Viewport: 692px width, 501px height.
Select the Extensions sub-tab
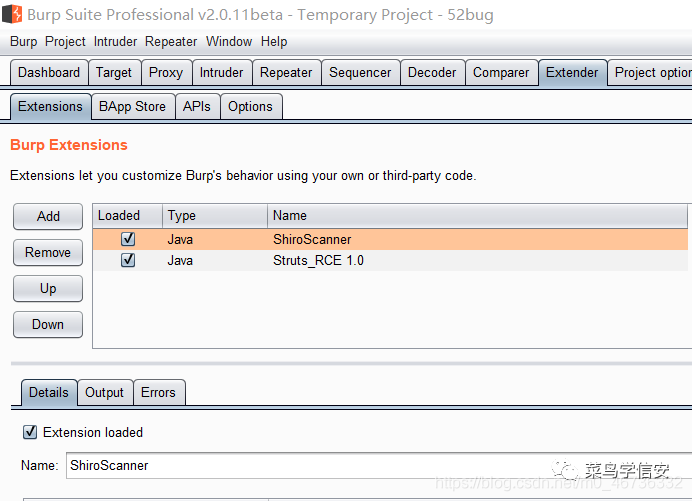[50, 107]
